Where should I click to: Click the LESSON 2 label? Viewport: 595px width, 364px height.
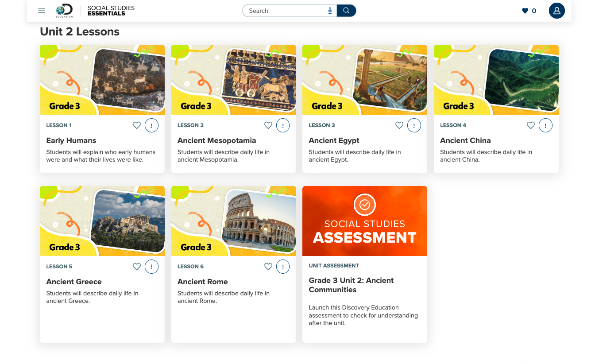point(191,125)
